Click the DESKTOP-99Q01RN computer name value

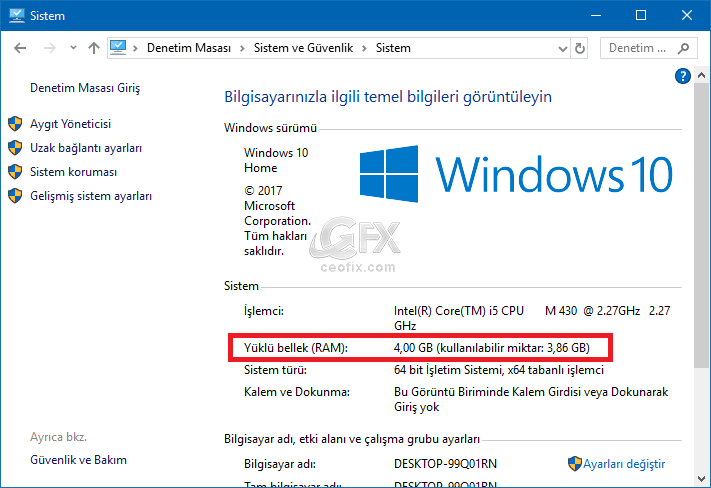click(x=445, y=464)
